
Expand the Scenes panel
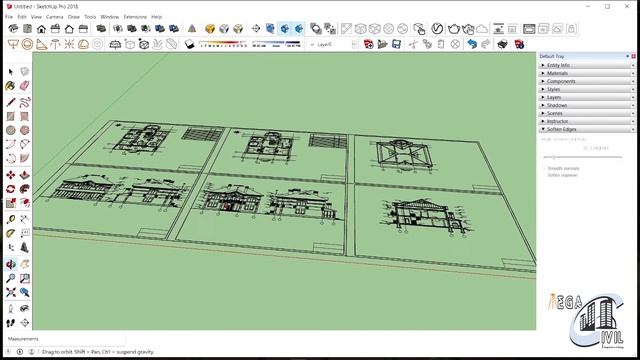click(587, 113)
